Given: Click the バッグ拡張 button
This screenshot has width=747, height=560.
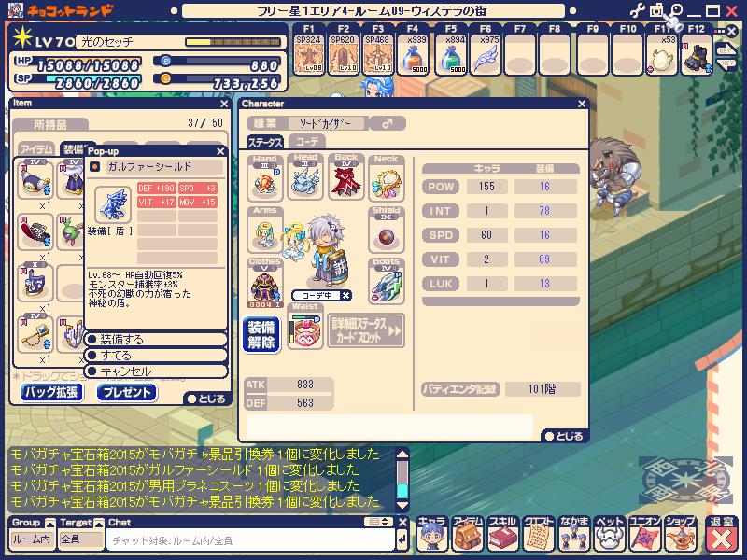Looking at the screenshot, I should 51,392.
